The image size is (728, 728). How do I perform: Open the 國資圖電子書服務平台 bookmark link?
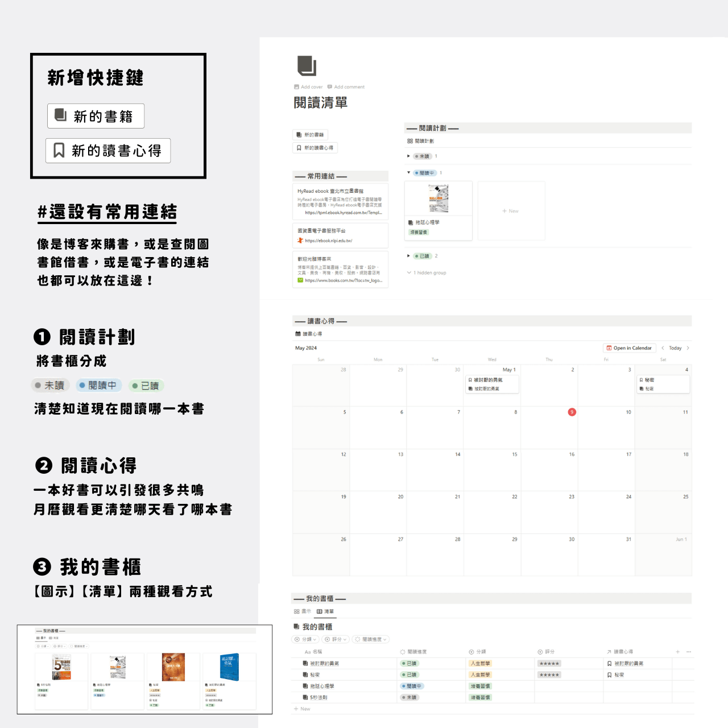click(340, 235)
